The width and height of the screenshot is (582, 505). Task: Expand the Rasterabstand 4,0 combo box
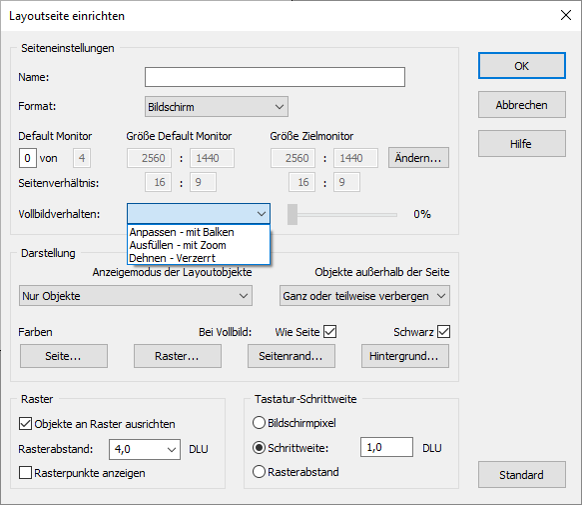(x=145, y=449)
